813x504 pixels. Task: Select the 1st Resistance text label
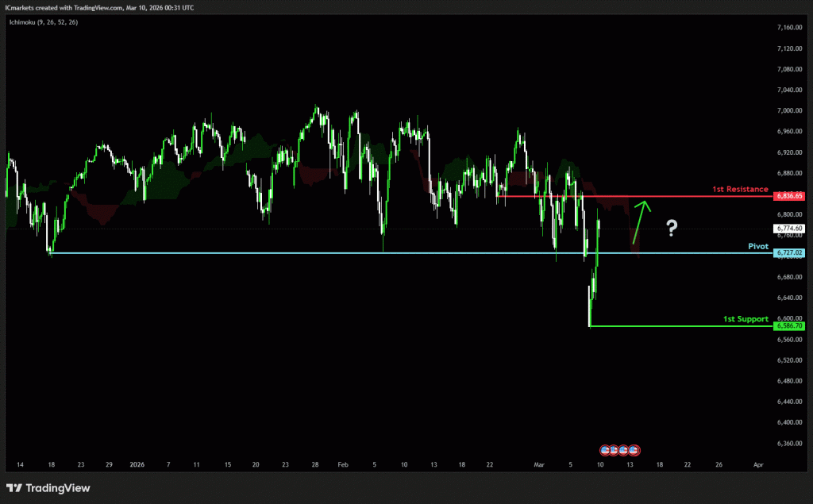[x=739, y=190]
